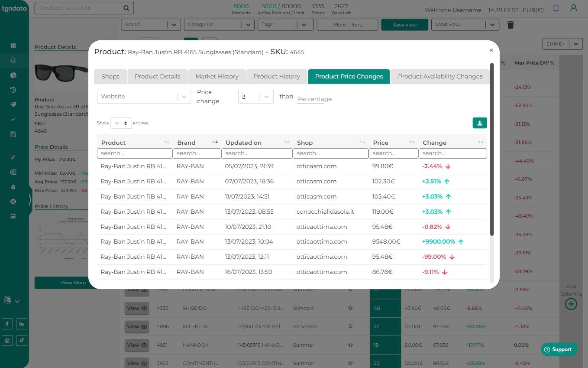
Task: Click View button for HANKOOK row
Action: click(x=137, y=345)
